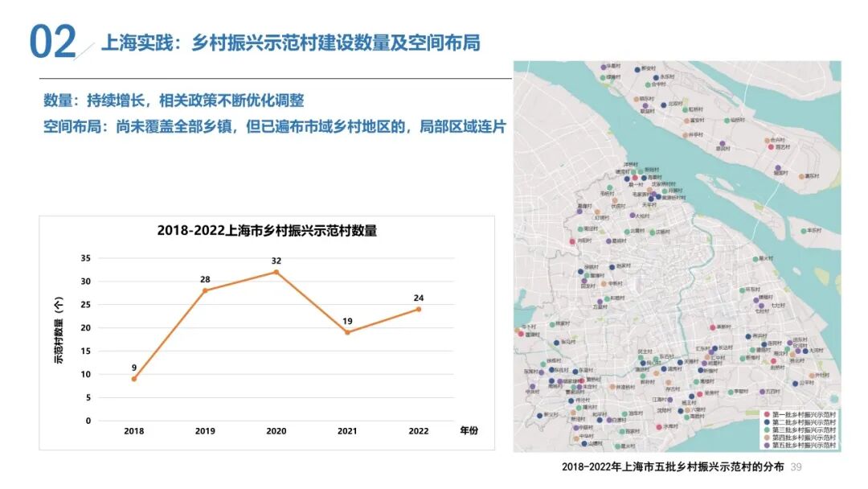Click the blue chapter number 02 badge

pos(52,36)
